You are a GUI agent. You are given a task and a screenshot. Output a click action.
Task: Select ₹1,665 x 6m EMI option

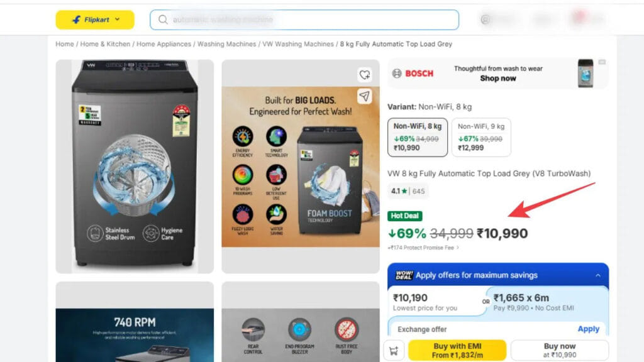(x=547, y=302)
